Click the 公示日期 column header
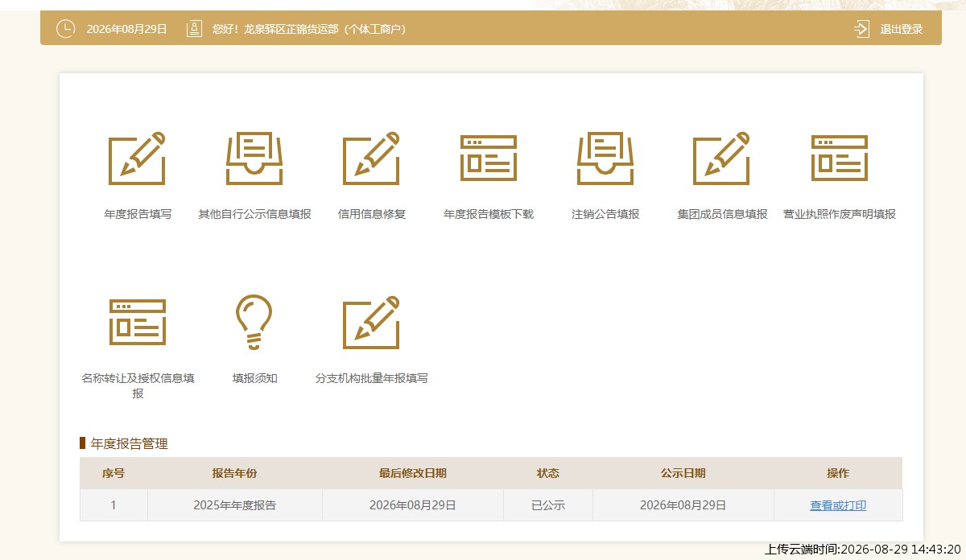Viewport: 966px width, 560px height. 683,473
